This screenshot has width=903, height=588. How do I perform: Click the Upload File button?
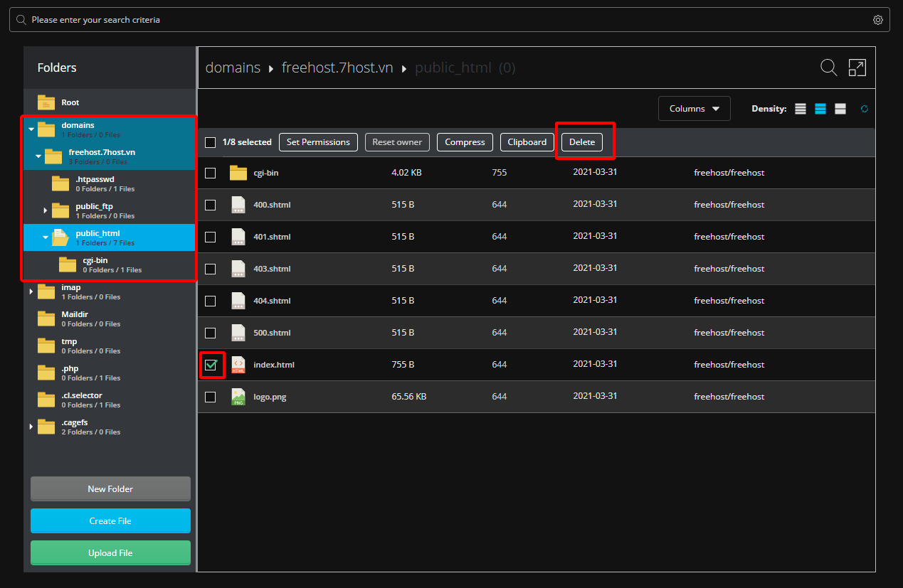110,552
